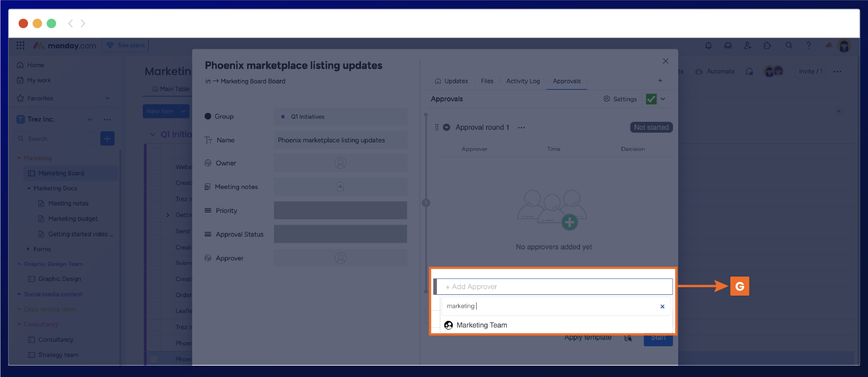Switch to the Activity Log tab
Screen dimensions: 868x377
pyautogui.click(x=523, y=81)
